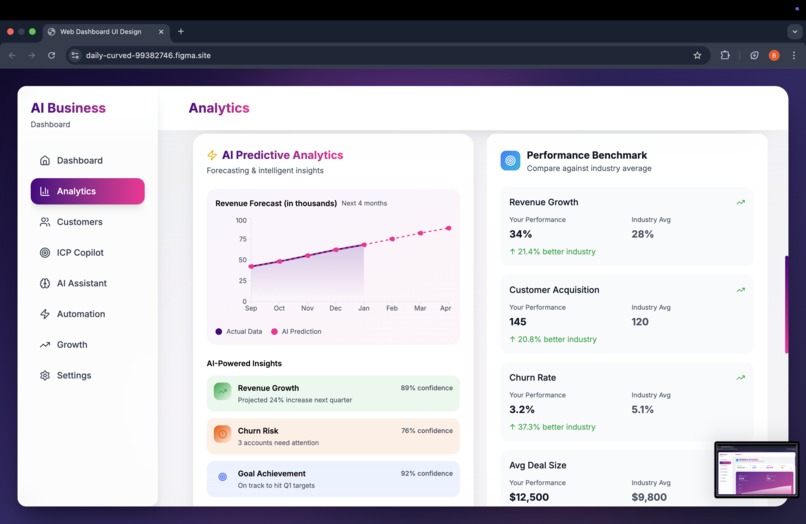Viewport: 806px width, 524px height.
Task: Reload the page
Action: click(51, 56)
